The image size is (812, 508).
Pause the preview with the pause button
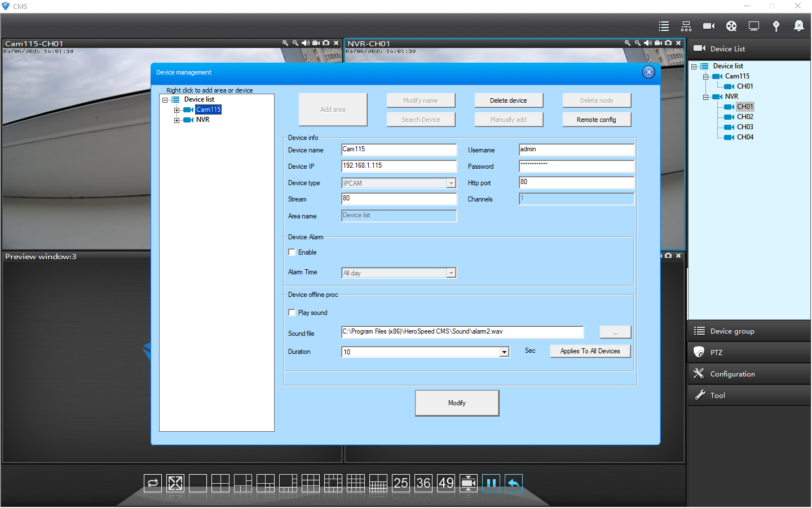pyautogui.click(x=491, y=483)
